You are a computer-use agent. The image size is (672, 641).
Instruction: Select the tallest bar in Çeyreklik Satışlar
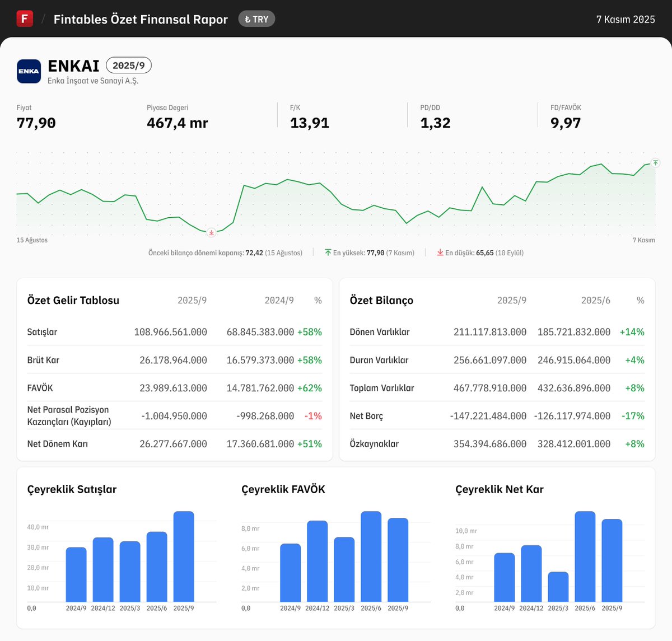click(184, 556)
